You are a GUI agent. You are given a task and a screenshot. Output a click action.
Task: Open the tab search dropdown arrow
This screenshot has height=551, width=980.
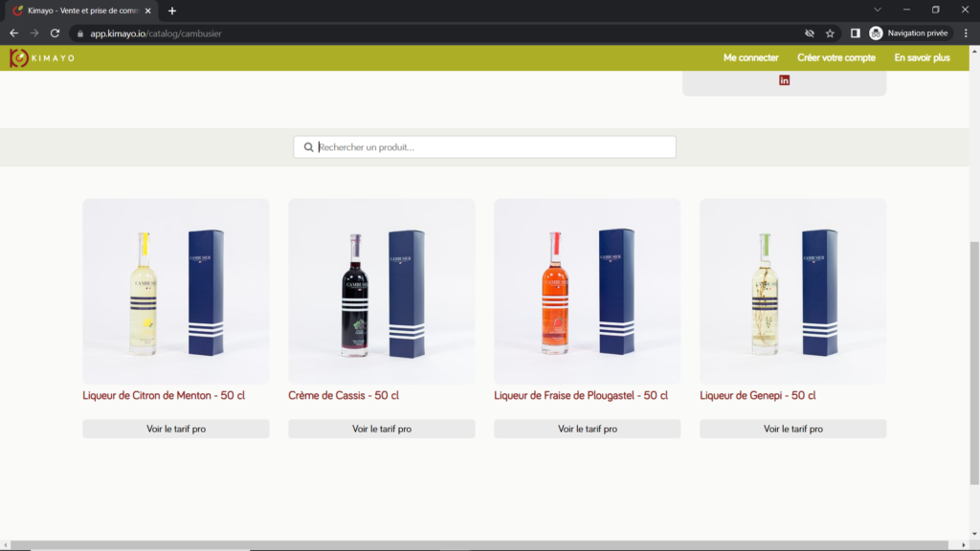[878, 10]
